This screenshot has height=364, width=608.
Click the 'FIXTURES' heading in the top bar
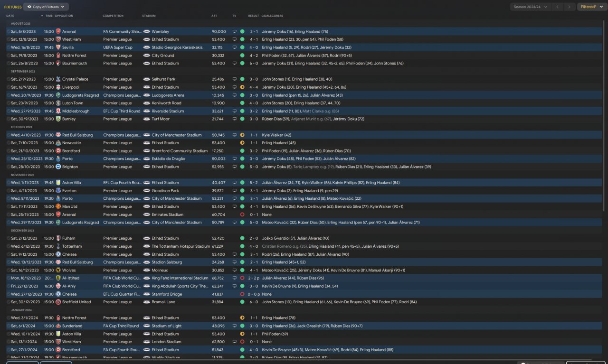(13, 7)
